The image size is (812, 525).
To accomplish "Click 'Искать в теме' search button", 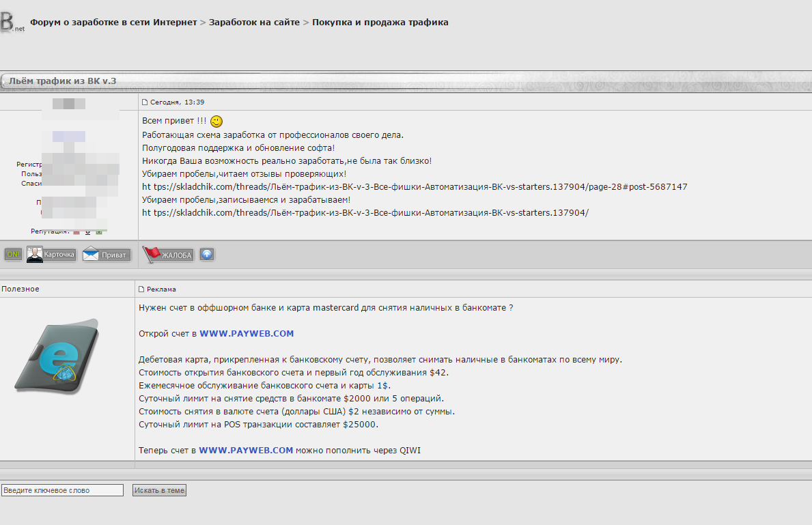I will (x=159, y=490).
